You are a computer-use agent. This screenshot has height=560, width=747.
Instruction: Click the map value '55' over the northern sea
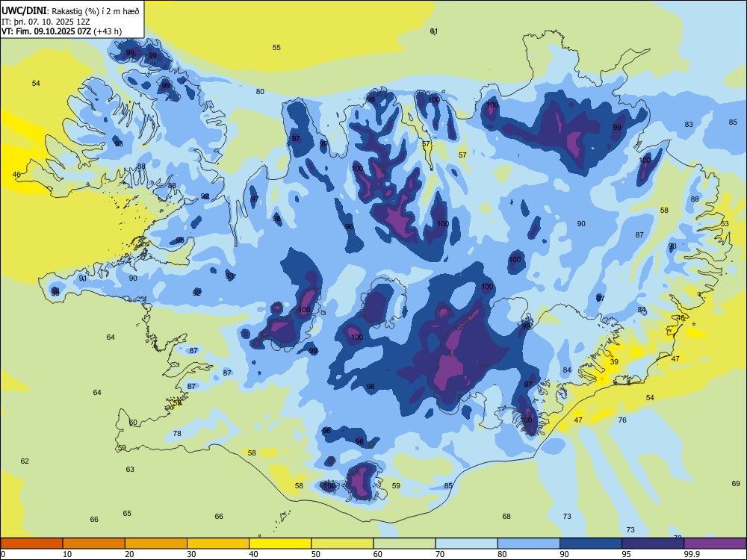pos(276,48)
